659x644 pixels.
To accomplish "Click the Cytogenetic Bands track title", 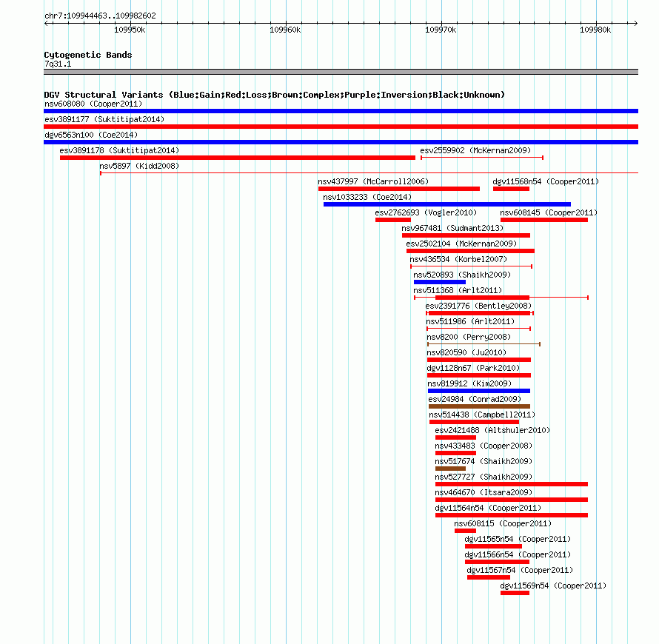I will click(x=88, y=55).
